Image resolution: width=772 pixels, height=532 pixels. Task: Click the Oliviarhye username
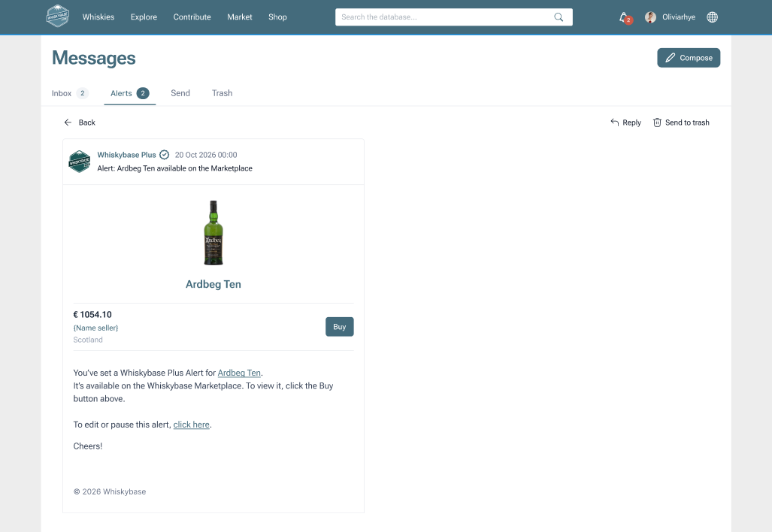point(679,17)
